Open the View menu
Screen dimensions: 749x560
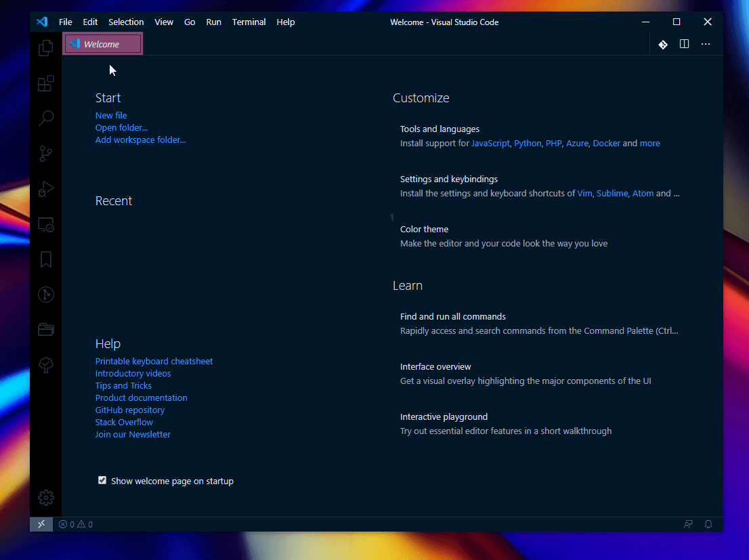pyautogui.click(x=164, y=22)
